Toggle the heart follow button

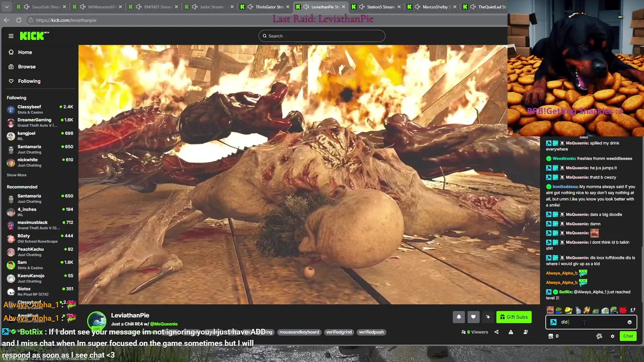[x=473, y=317]
